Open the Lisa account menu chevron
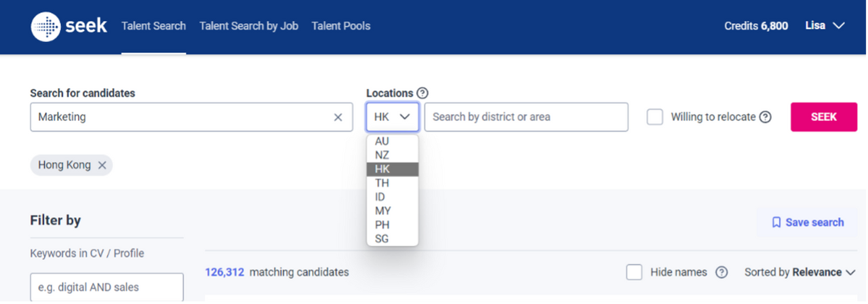The width and height of the screenshot is (868, 304). (x=838, y=26)
